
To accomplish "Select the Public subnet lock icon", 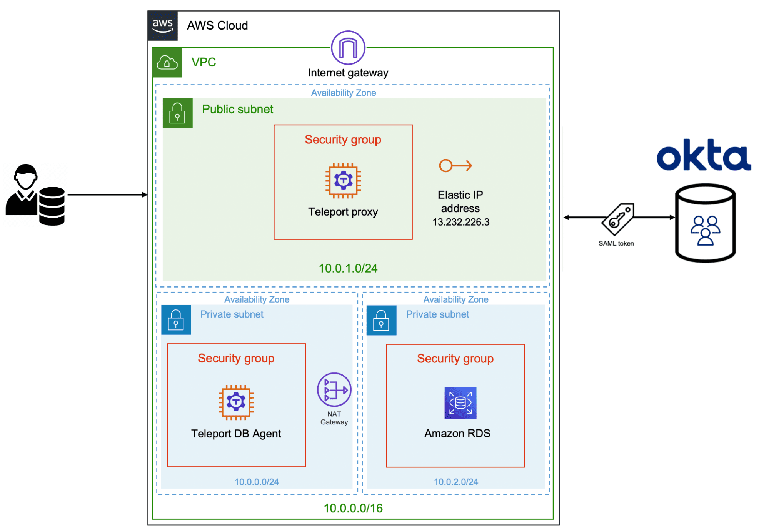I will tap(177, 113).
